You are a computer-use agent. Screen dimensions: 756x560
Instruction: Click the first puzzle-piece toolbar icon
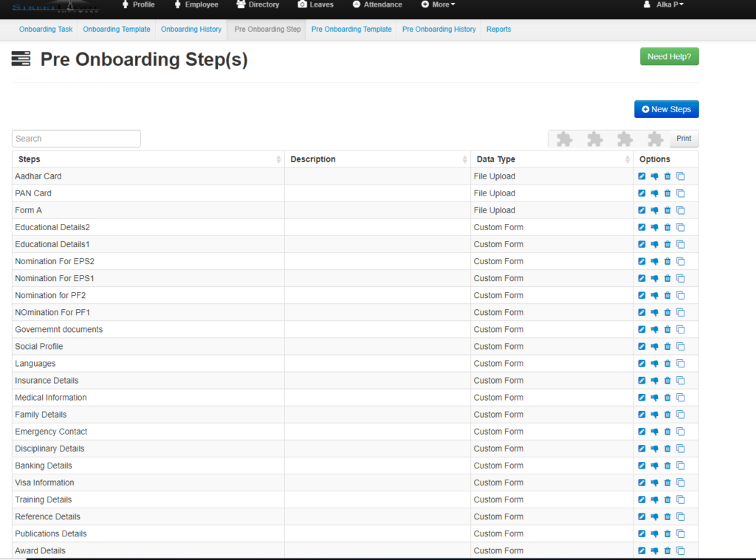tap(564, 139)
